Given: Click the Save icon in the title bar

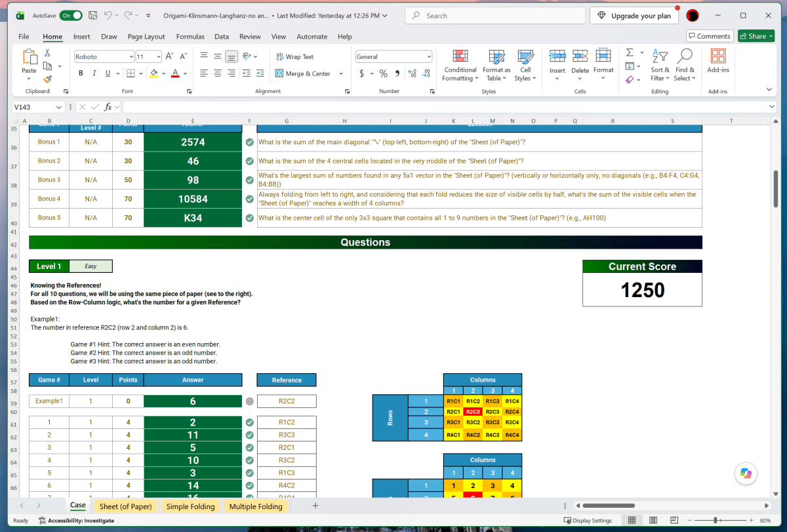Looking at the screenshot, I should click(93, 15).
